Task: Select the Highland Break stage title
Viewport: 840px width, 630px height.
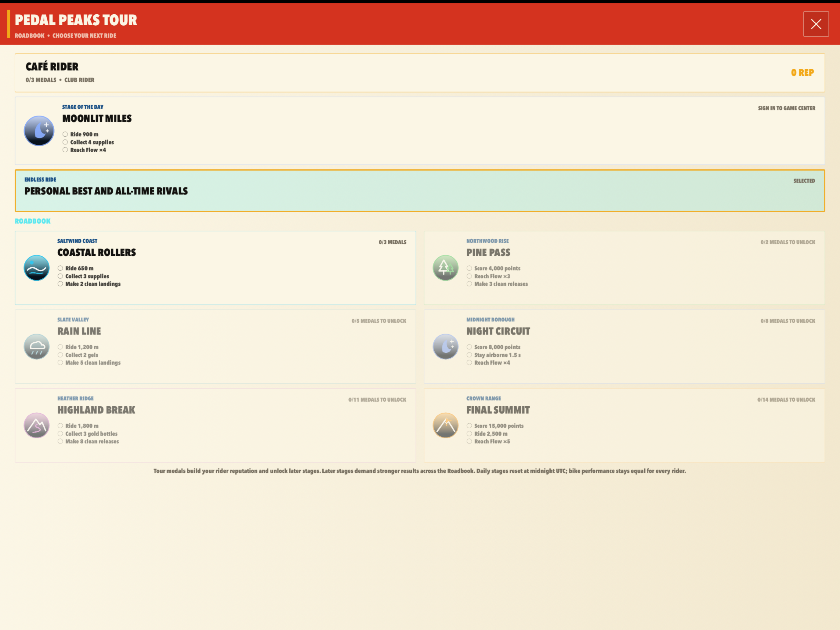Action: click(x=96, y=410)
